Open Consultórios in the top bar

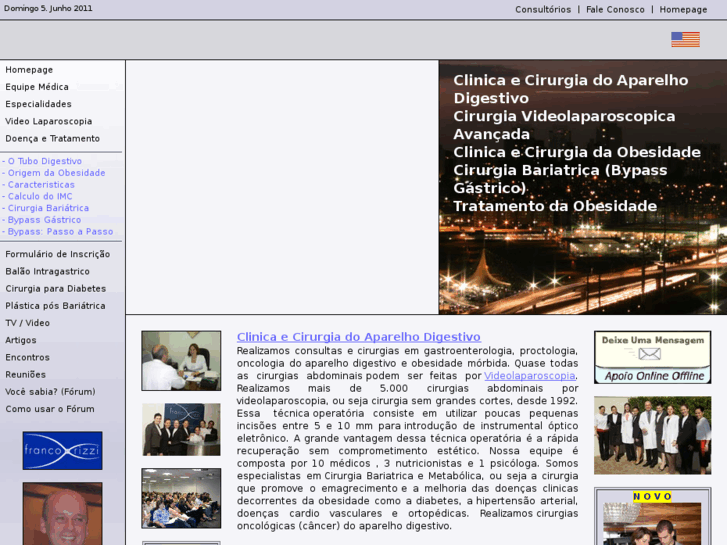point(543,9)
